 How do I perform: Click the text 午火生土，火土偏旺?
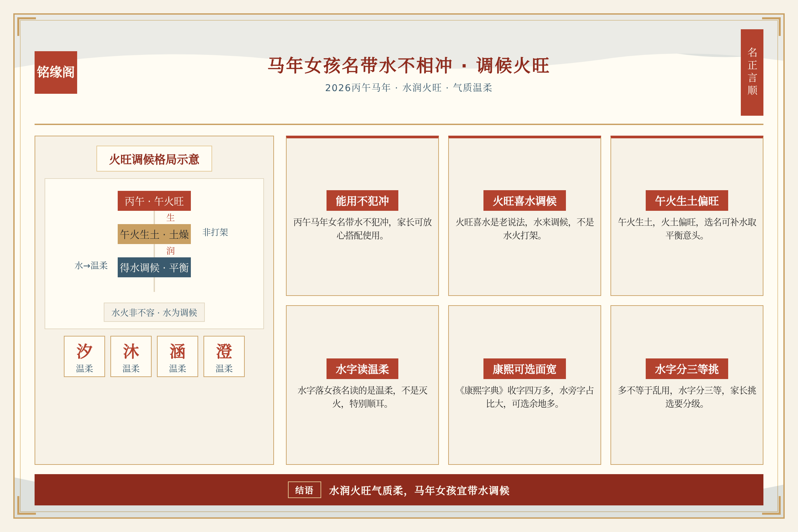656,222
